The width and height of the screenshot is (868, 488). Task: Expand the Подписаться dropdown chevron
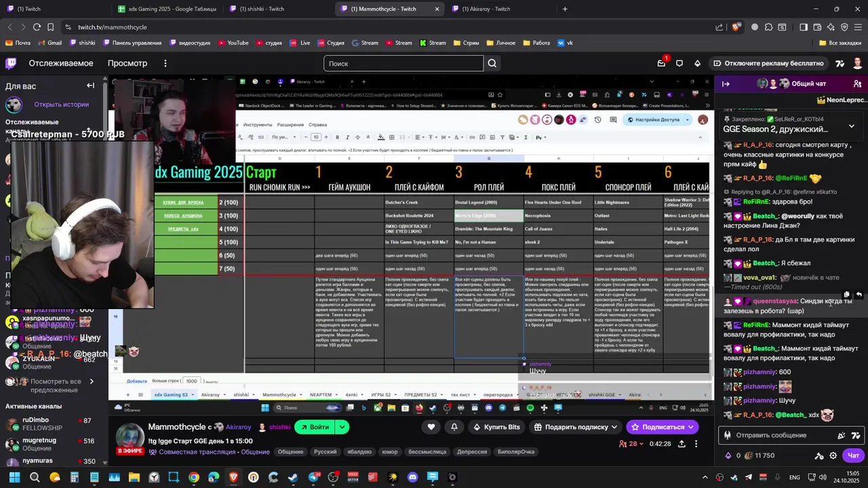(690, 427)
